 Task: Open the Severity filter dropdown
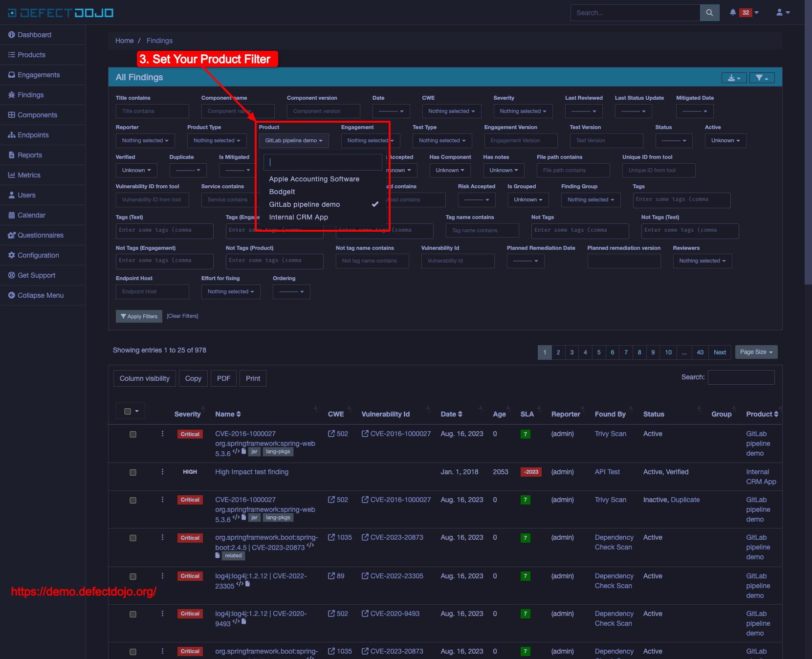[523, 111]
